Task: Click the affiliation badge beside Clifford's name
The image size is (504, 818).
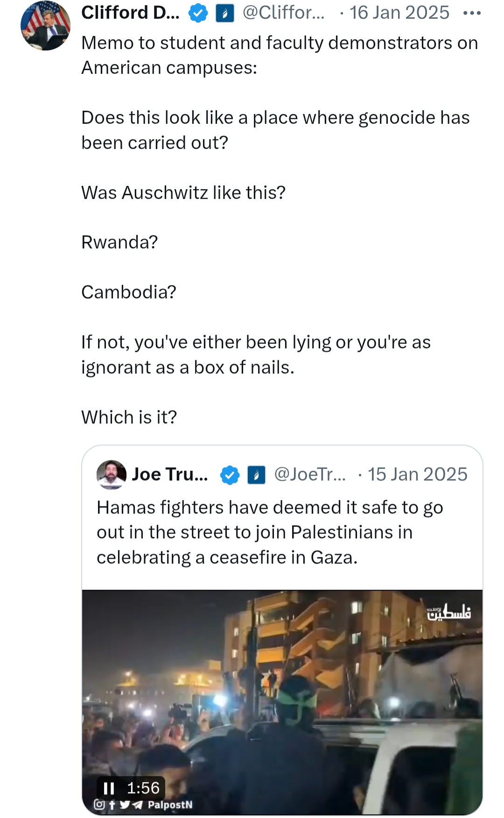Action: (224, 13)
